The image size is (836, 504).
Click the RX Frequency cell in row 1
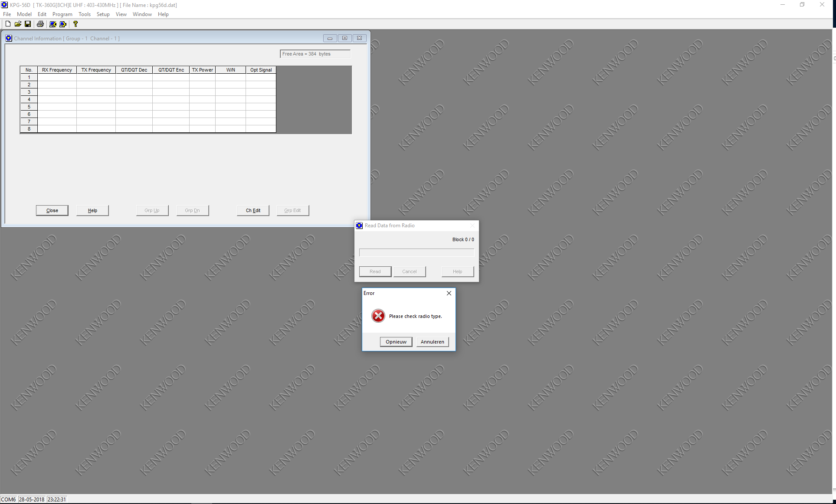pyautogui.click(x=57, y=77)
